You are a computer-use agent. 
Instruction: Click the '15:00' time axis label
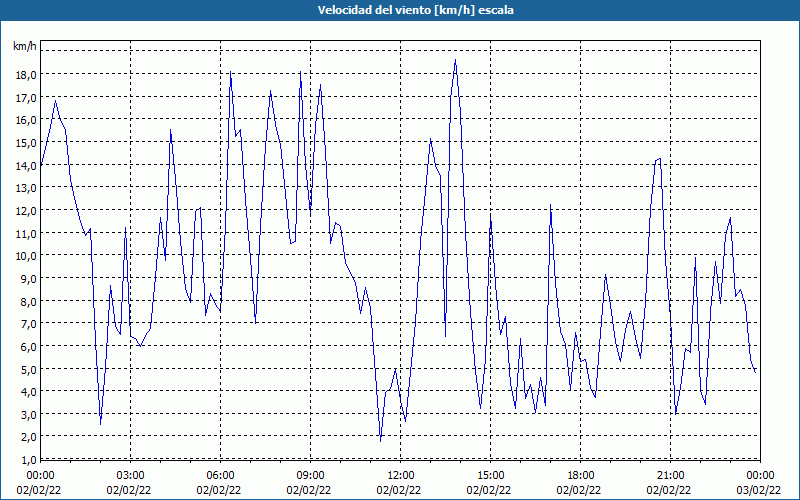click(490, 476)
